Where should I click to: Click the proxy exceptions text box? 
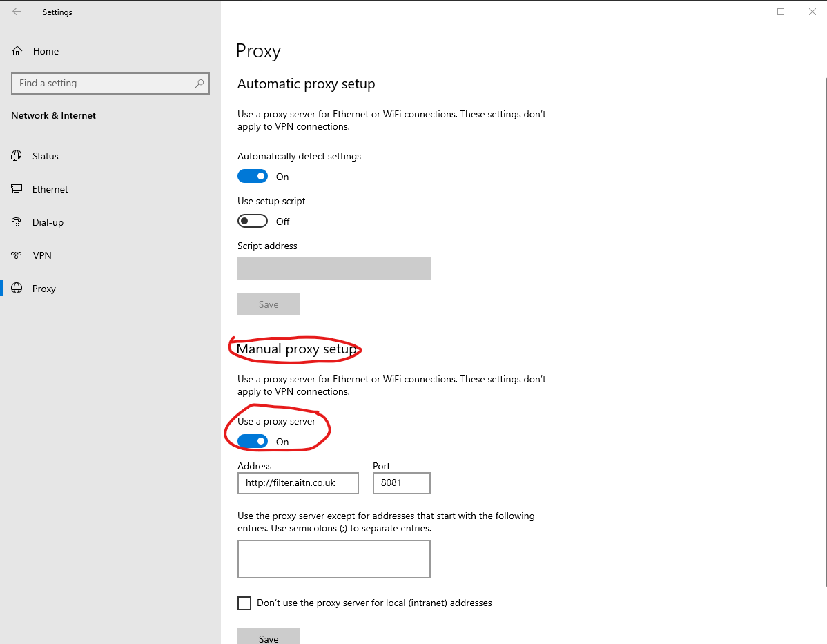333,559
